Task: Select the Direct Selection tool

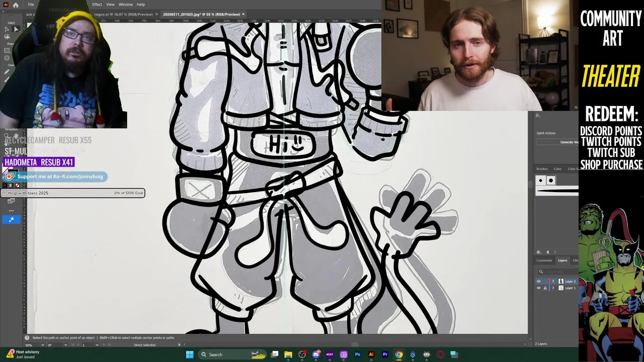Action: pos(16,29)
